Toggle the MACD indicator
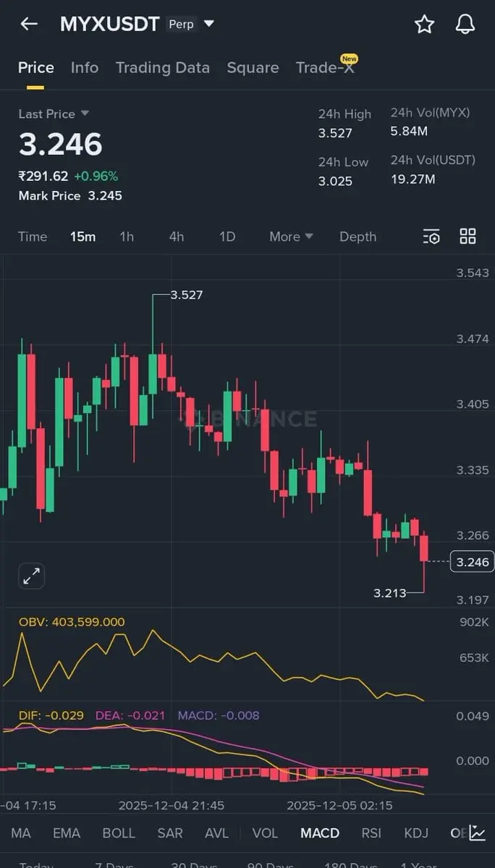This screenshot has height=868, width=495. click(x=320, y=833)
